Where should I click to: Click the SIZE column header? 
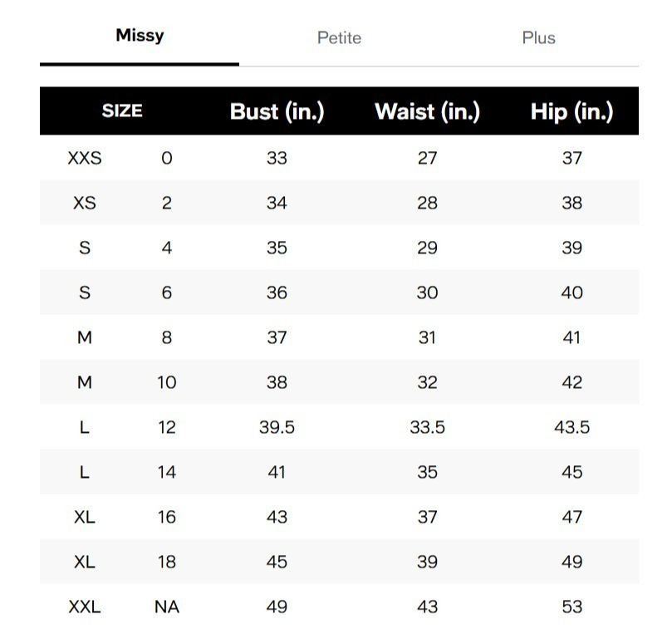point(122,111)
